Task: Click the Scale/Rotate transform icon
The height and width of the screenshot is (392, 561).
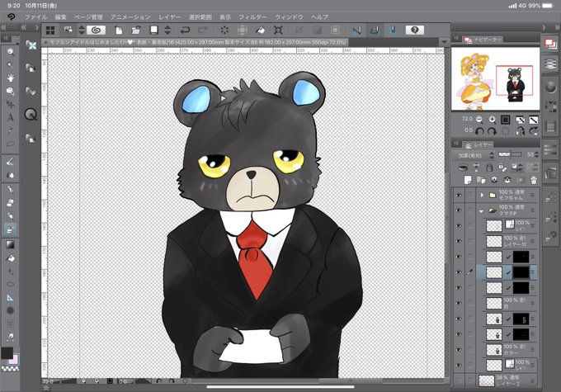Action: click(x=278, y=30)
